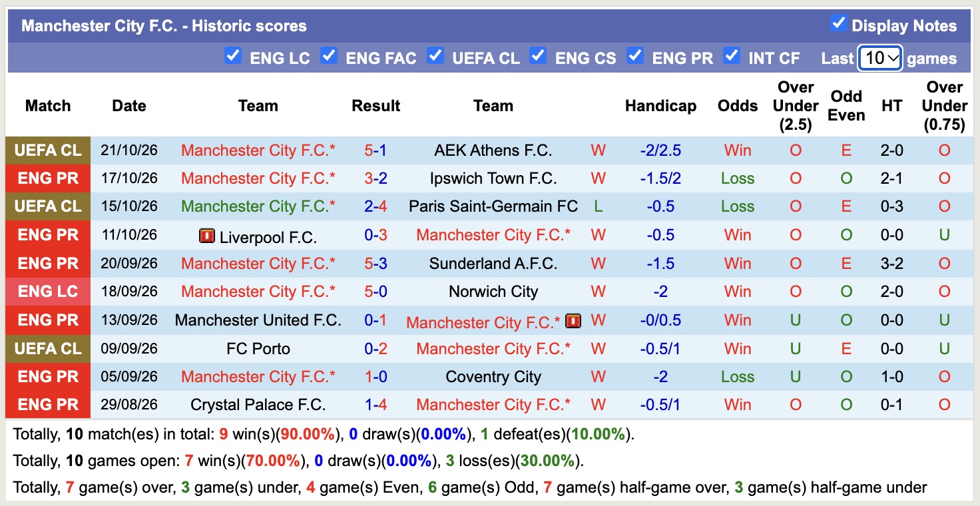Toggle the ENG PR checkbox
The height and width of the screenshot is (506, 980).
pyautogui.click(x=635, y=55)
